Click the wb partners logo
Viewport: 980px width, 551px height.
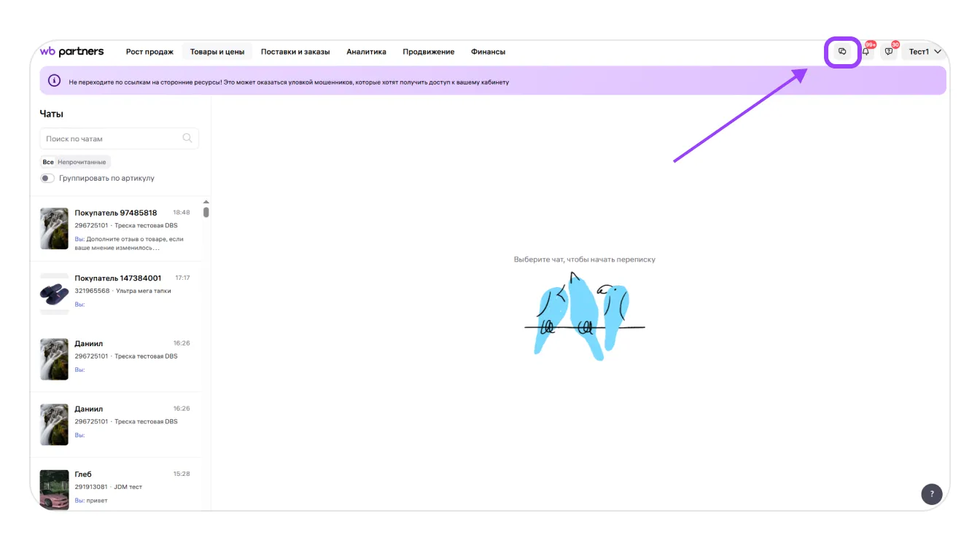[71, 52]
